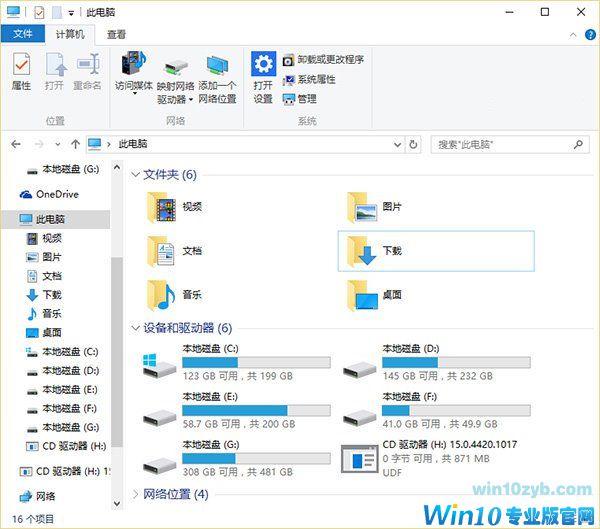Image resolution: width=600 pixels, height=529 pixels.
Task: Click navigation pane scroll up arrow
Action: pyautogui.click(x=117, y=167)
